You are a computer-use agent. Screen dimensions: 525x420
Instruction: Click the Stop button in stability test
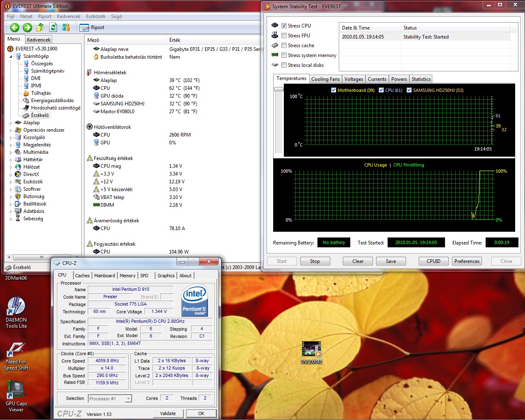coord(315,261)
